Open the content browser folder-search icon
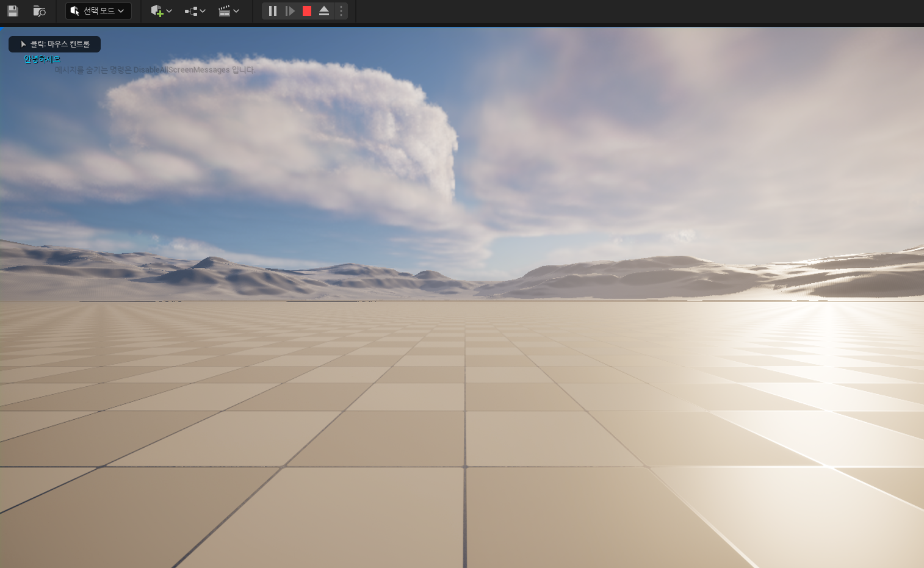The width and height of the screenshot is (924, 568). 39,11
